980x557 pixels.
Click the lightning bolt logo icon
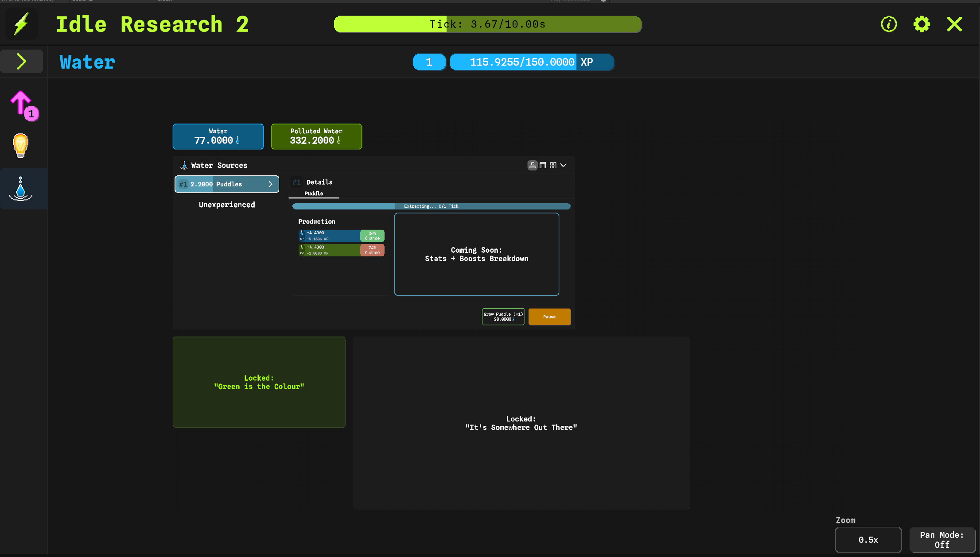pyautogui.click(x=21, y=24)
